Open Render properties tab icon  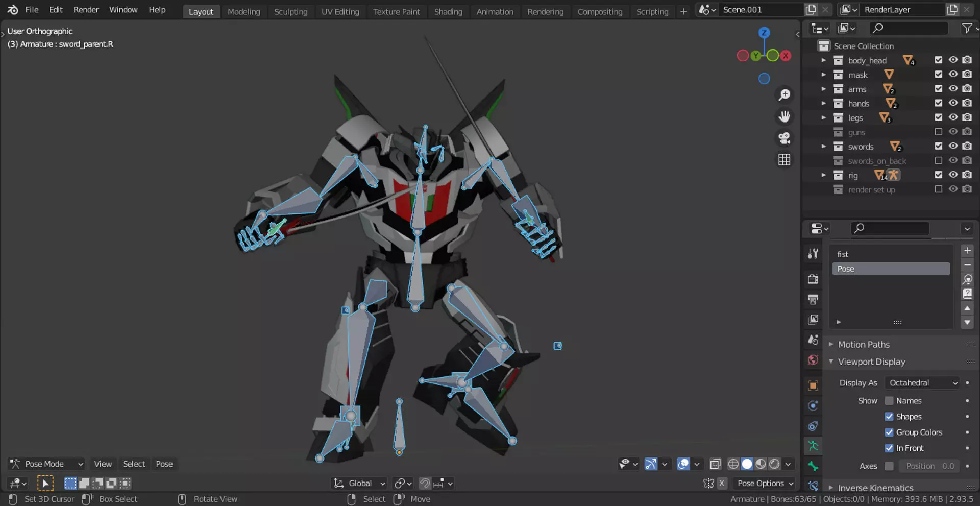click(813, 279)
